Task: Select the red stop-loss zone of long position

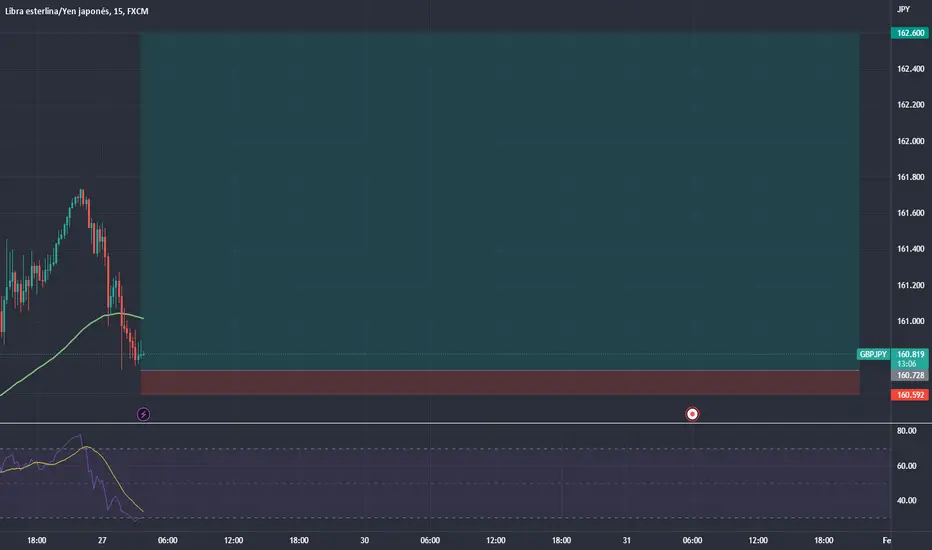Action: (x=500, y=382)
